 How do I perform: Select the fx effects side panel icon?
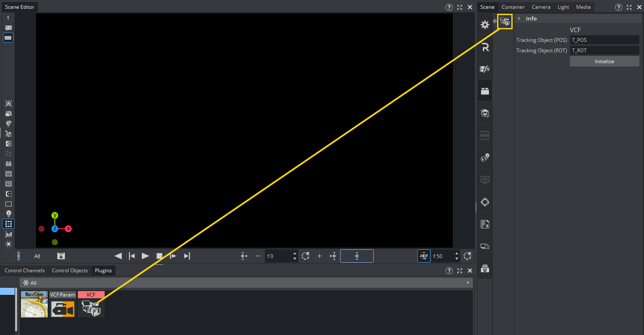[x=485, y=69]
